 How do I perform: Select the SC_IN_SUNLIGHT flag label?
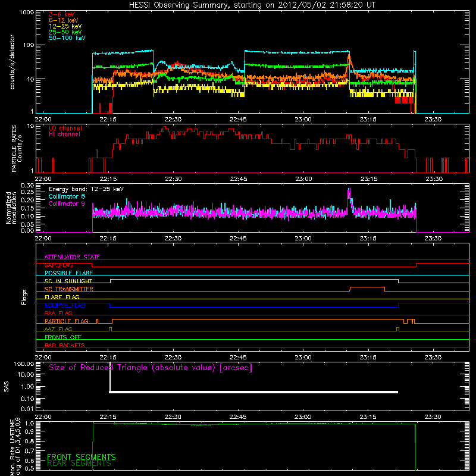pos(68,281)
